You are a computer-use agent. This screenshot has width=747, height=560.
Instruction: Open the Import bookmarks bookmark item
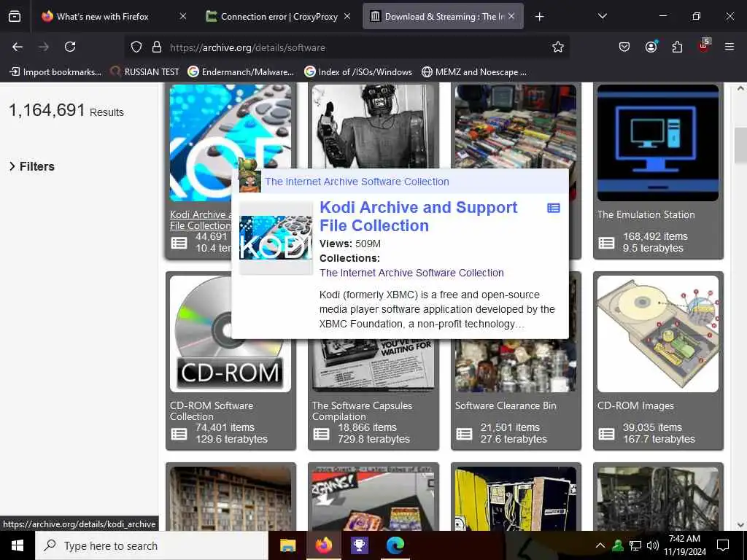click(x=55, y=72)
